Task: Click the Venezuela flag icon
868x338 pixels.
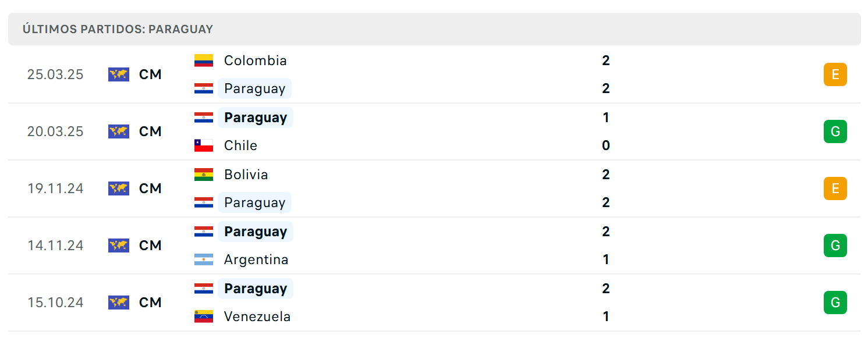Action: click(x=204, y=316)
